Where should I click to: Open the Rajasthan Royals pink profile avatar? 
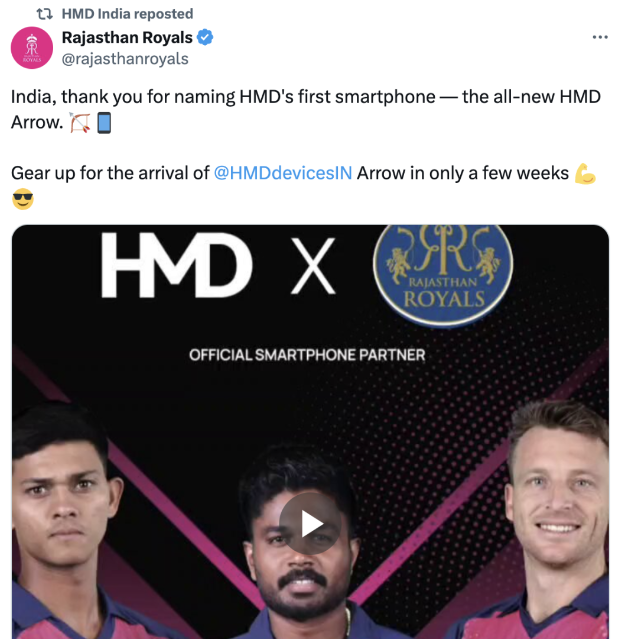pyautogui.click(x=32, y=48)
